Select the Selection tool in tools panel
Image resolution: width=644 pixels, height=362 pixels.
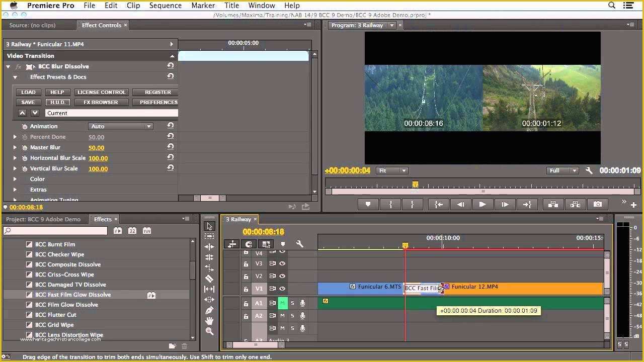(x=209, y=226)
